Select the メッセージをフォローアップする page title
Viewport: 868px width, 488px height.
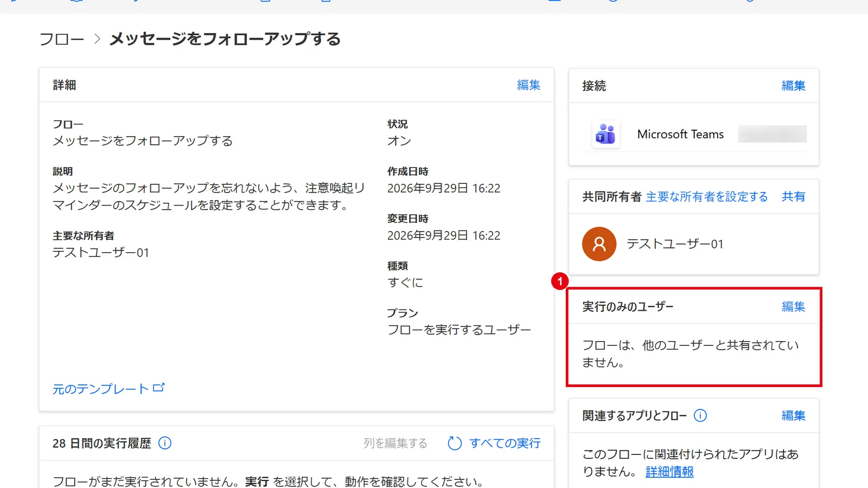(225, 39)
